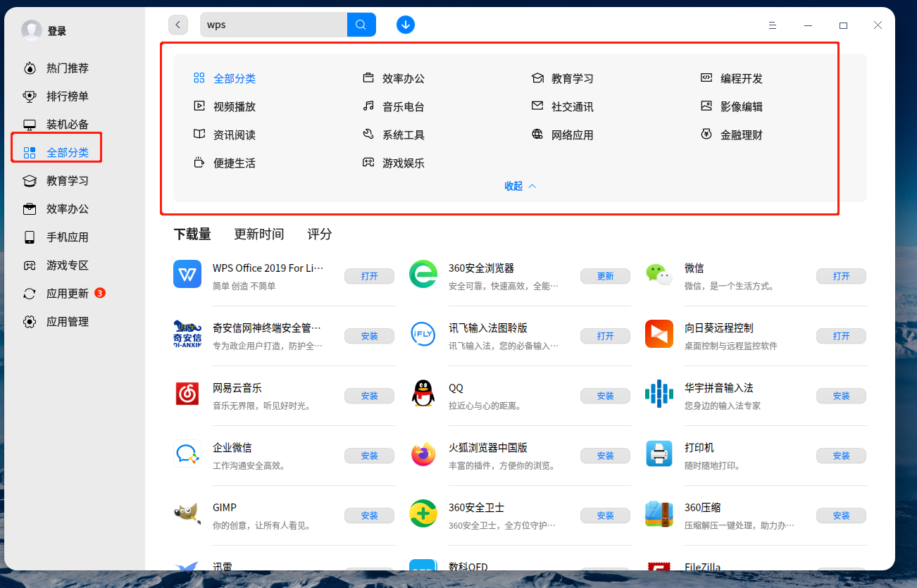Screen dimensions: 917x588
Task: Install 360压缩
Action: (x=842, y=515)
